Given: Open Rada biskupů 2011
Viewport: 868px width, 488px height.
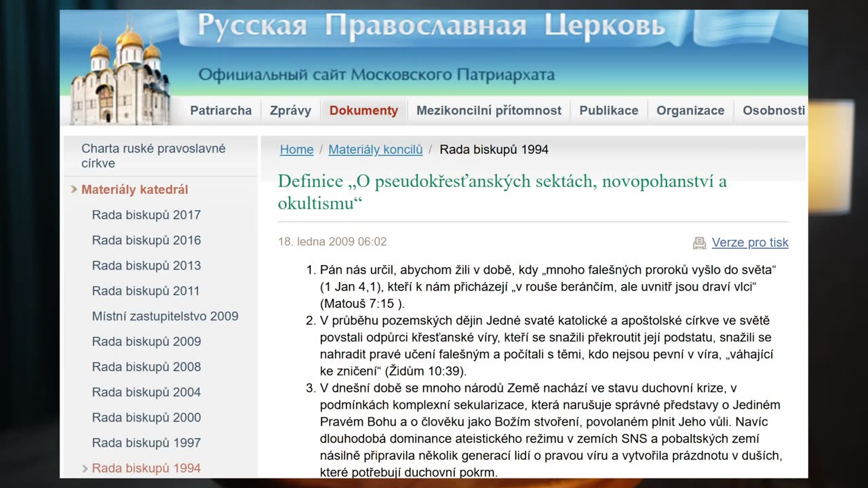Looking at the screenshot, I should [x=146, y=291].
